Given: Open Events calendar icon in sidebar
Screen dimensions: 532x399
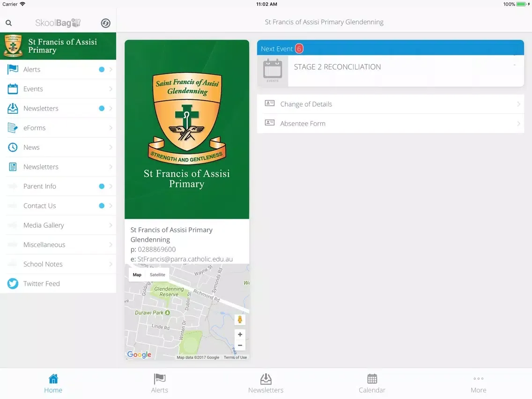Looking at the screenshot, I should [x=13, y=89].
